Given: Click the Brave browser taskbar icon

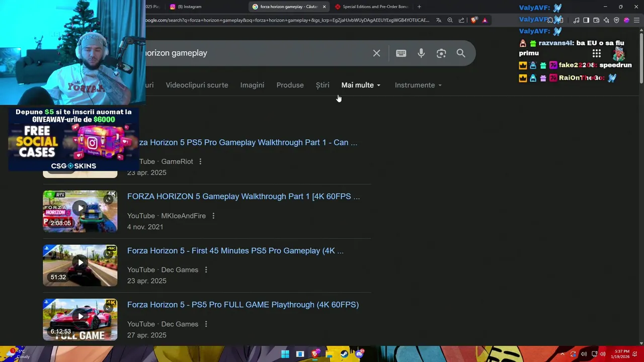Looking at the screenshot, I should pos(315,354).
